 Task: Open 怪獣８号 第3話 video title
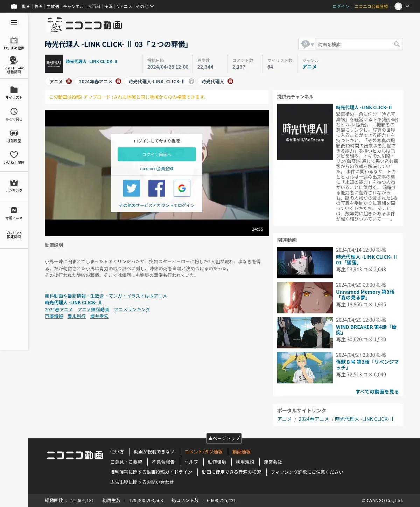tap(367, 364)
